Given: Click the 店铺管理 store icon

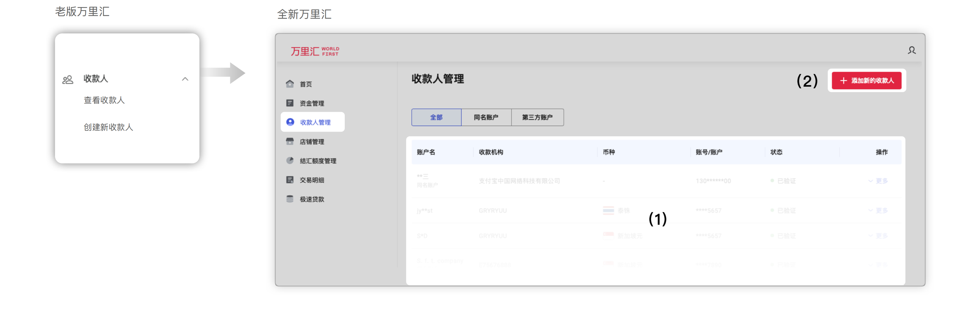Looking at the screenshot, I should point(289,141).
